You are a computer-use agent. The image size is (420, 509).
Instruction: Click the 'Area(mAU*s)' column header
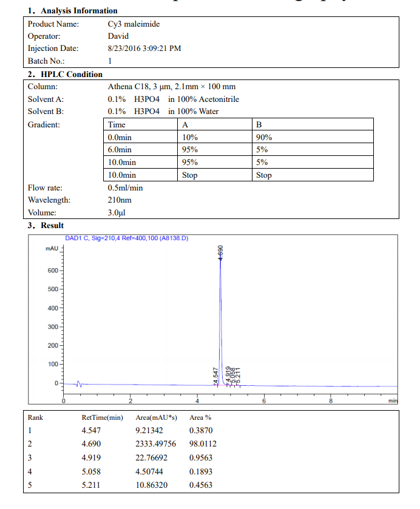[x=156, y=417]
